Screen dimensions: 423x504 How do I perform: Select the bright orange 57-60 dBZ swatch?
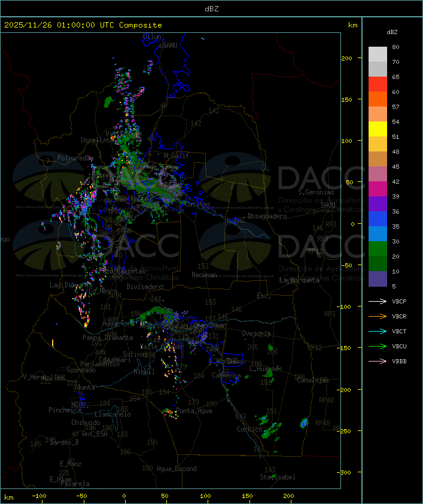click(378, 99)
